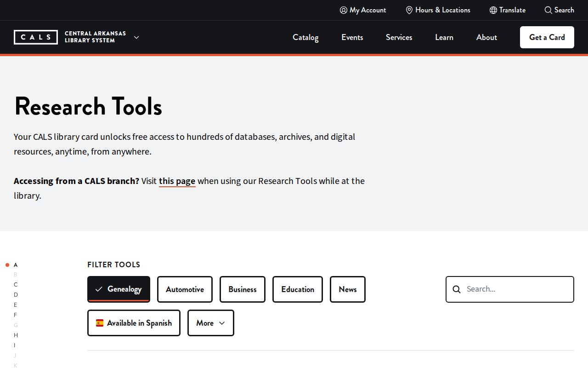Open the Services menu
Viewport: 588px width, 368px height.
(x=399, y=37)
